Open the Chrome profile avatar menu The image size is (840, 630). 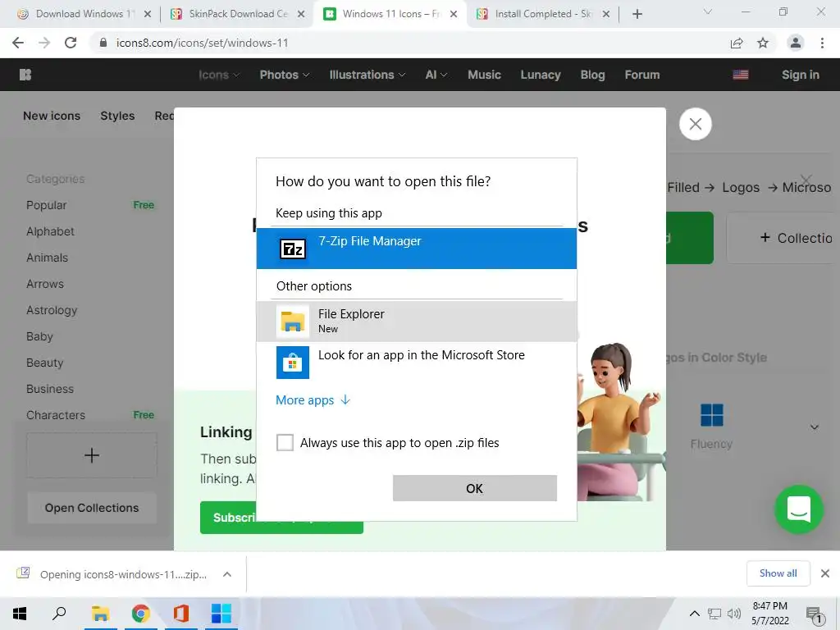[796, 43]
